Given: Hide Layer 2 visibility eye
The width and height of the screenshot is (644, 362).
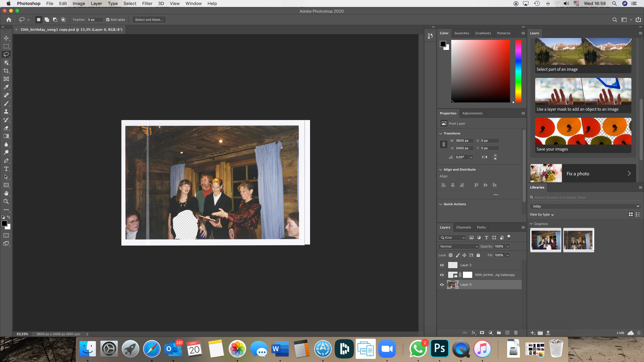Looking at the screenshot, I should point(442,265).
